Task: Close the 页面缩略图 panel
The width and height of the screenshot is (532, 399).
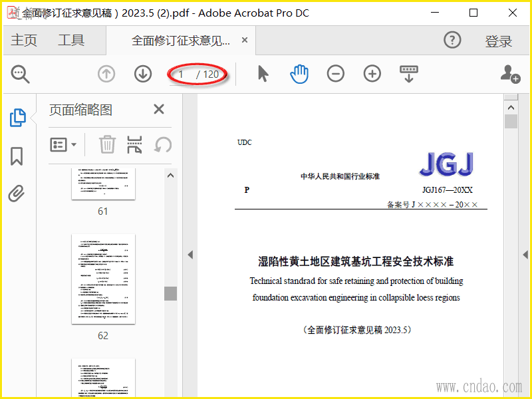Action: click(159, 109)
